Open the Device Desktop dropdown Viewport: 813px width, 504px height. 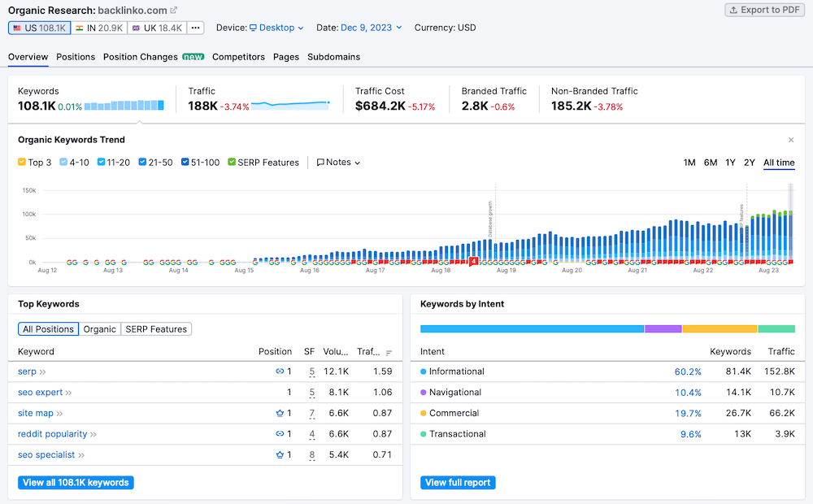pos(276,28)
